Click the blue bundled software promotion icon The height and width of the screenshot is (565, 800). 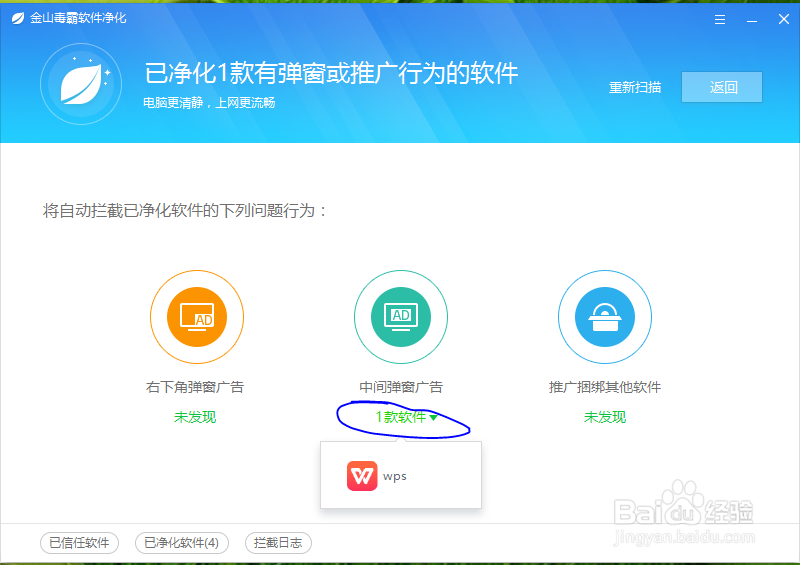coord(605,317)
